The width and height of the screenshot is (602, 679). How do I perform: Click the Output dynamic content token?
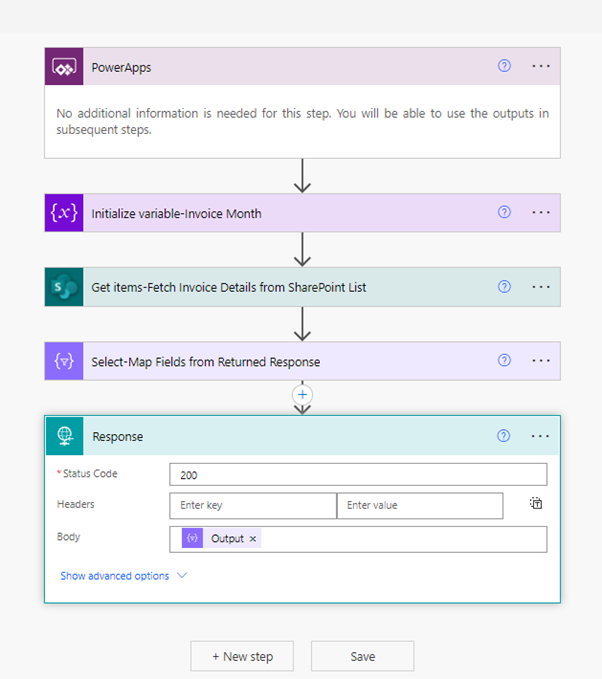coord(221,538)
